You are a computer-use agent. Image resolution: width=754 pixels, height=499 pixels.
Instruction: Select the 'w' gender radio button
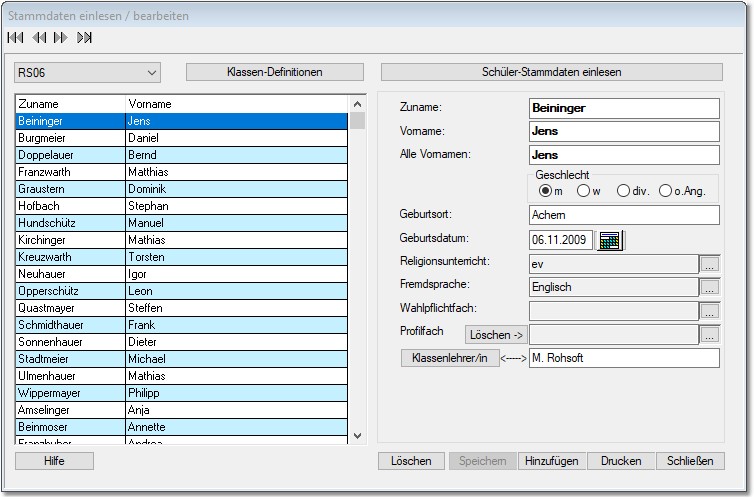[585, 191]
